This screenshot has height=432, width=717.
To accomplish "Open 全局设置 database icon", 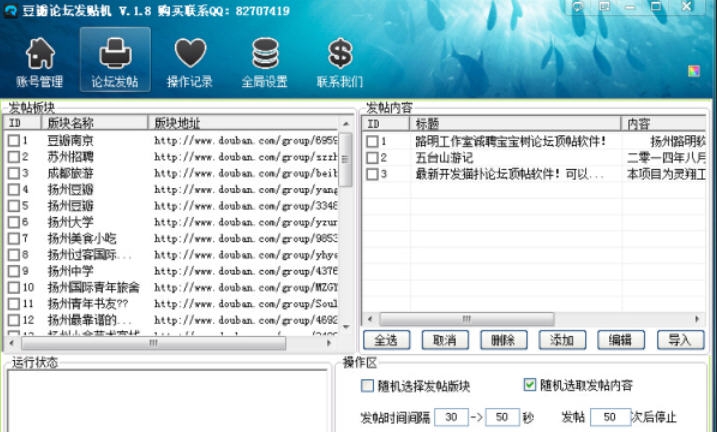I will (265, 53).
